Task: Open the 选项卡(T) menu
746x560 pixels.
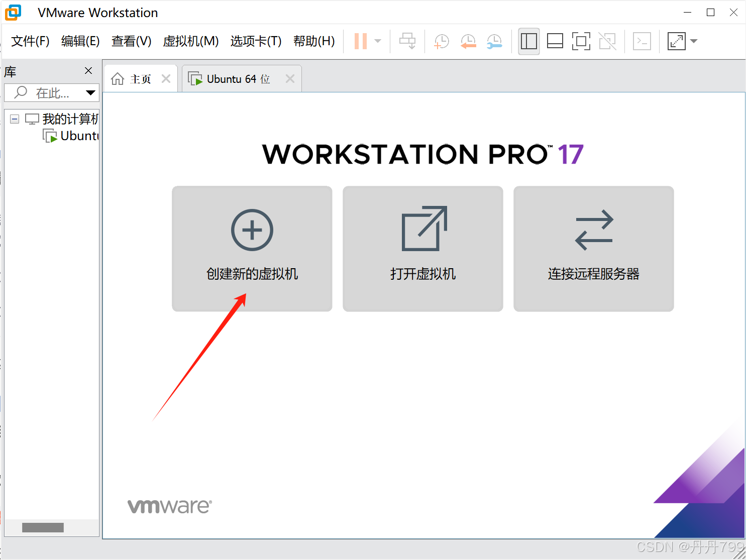Action: click(x=256, y=41)
